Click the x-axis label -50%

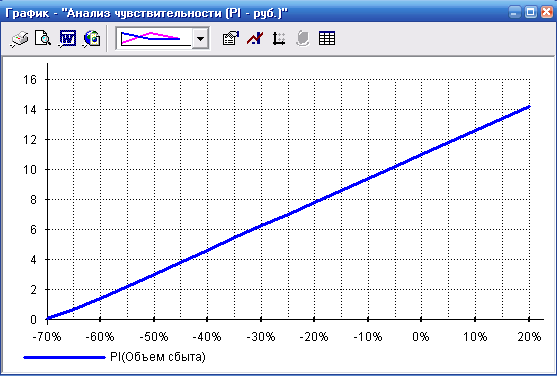point(154,337)
